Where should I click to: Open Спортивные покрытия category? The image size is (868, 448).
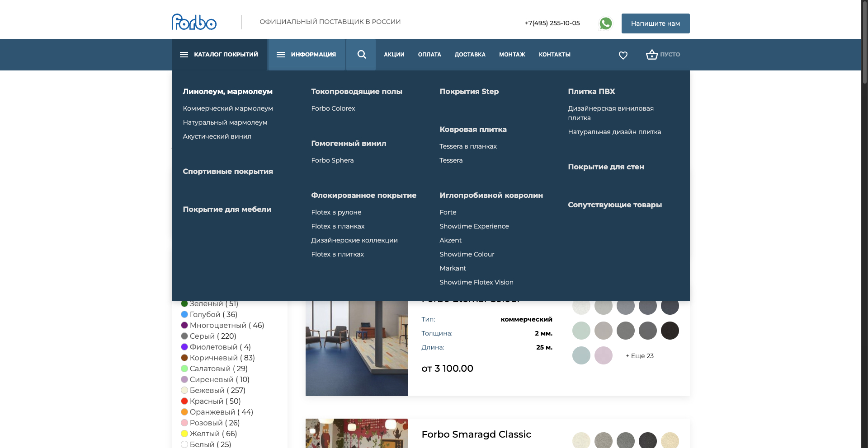[228, 171]
